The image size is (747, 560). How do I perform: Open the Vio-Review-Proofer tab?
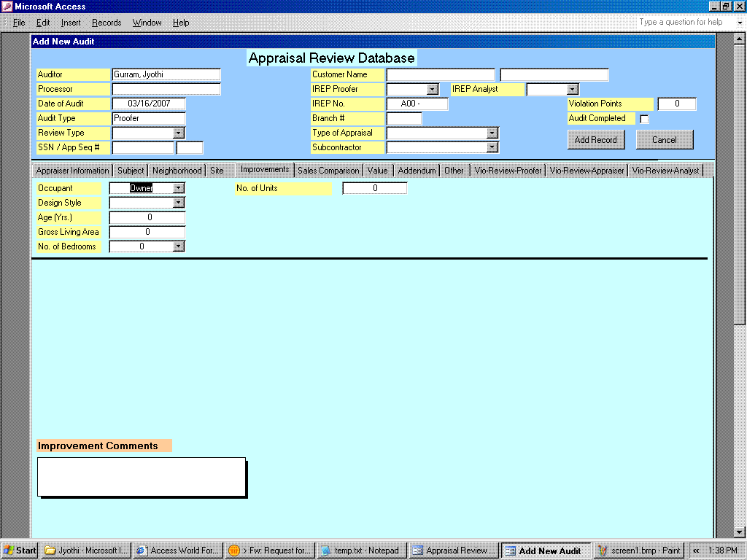(x=508, y=171)
